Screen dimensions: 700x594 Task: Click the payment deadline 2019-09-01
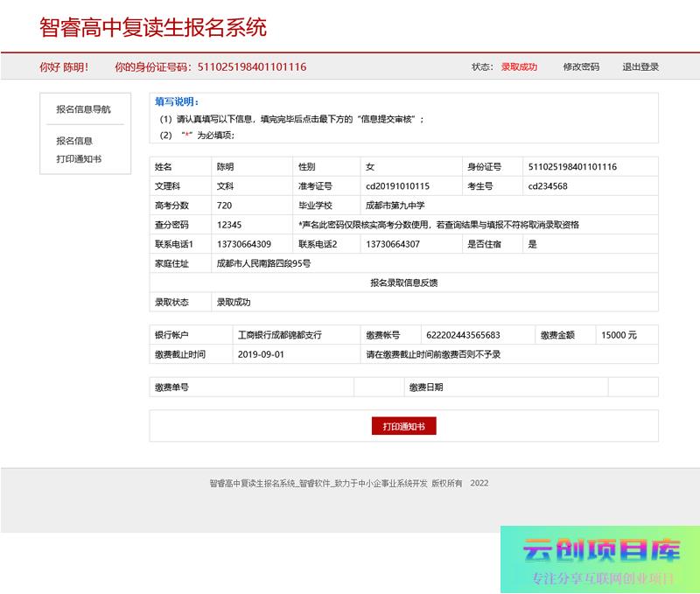pos(262,354)
